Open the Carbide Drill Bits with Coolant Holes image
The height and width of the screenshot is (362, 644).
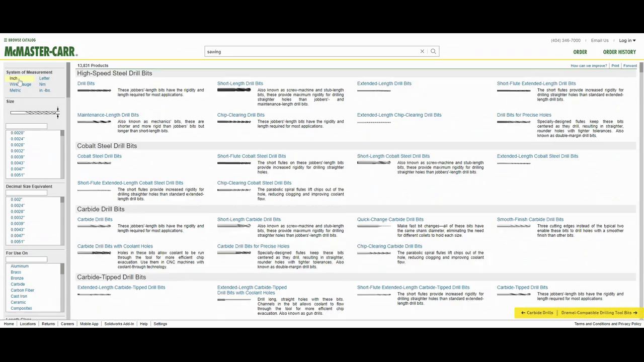[x=94, y=253]
